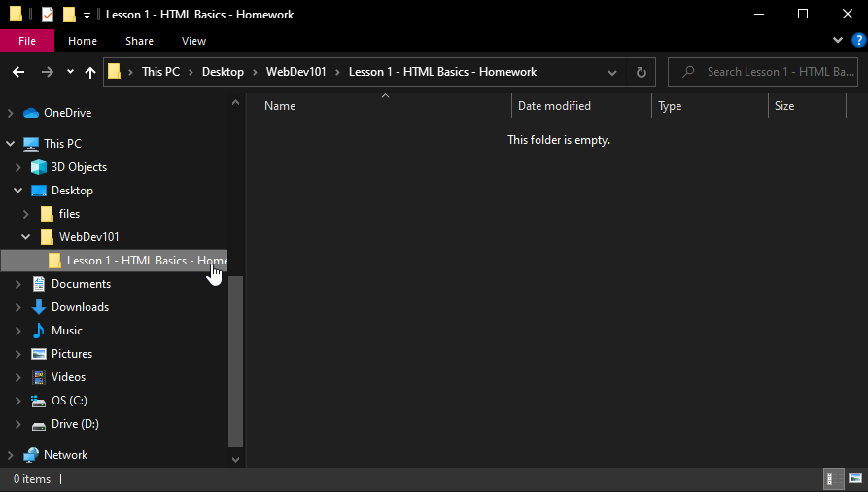The width and height of the screenshot is (868, 492).
Task: Select OneDrive in the navigation pane
Action: point(67,113)
